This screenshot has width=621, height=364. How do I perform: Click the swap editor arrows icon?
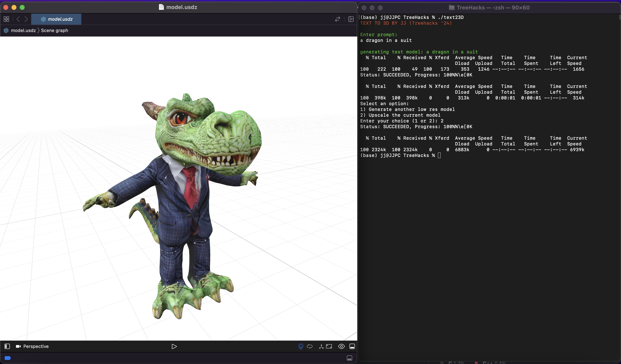(337, 19)
